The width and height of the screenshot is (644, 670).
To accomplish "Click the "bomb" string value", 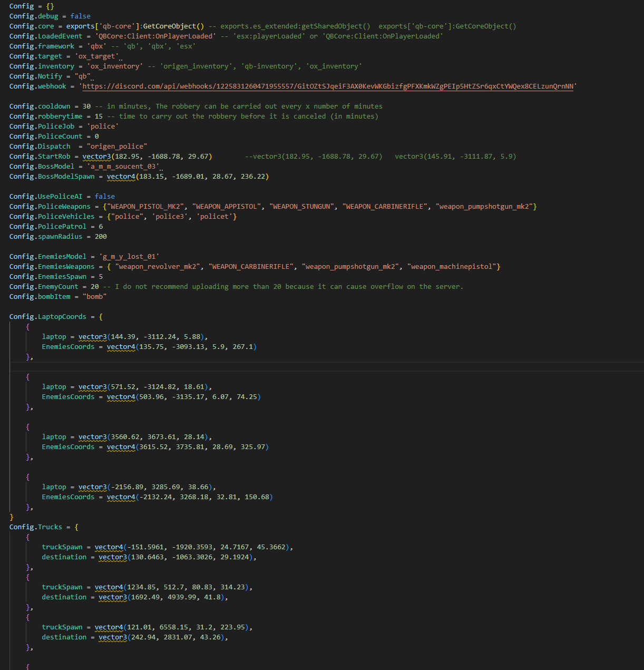I will click(x=95, y=297).
